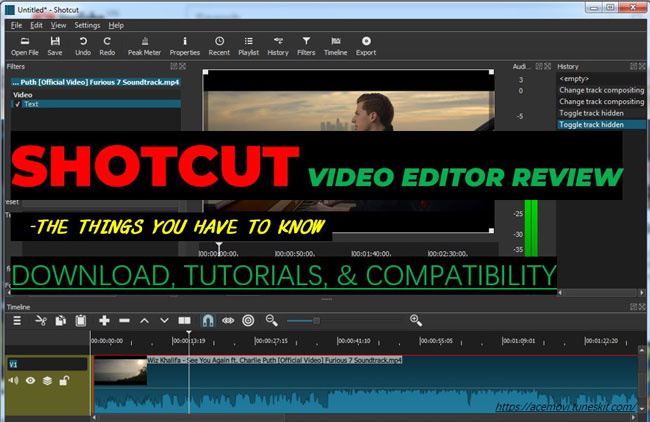Zoom out the timeline
This screenshot has height=422, width=650.
tap(272, 320)
